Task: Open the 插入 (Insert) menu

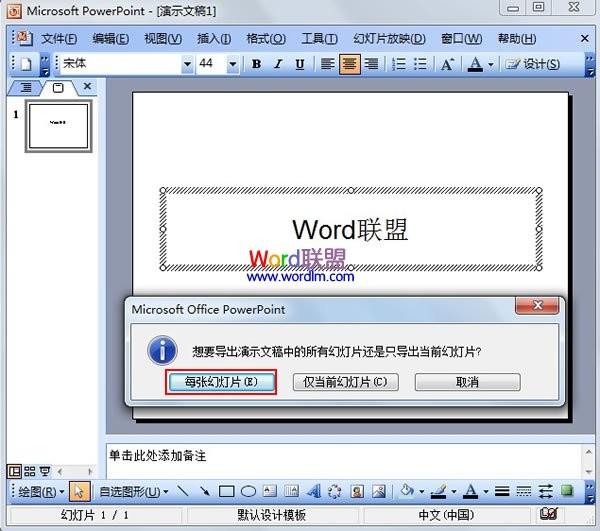Action: coord(214,39)
